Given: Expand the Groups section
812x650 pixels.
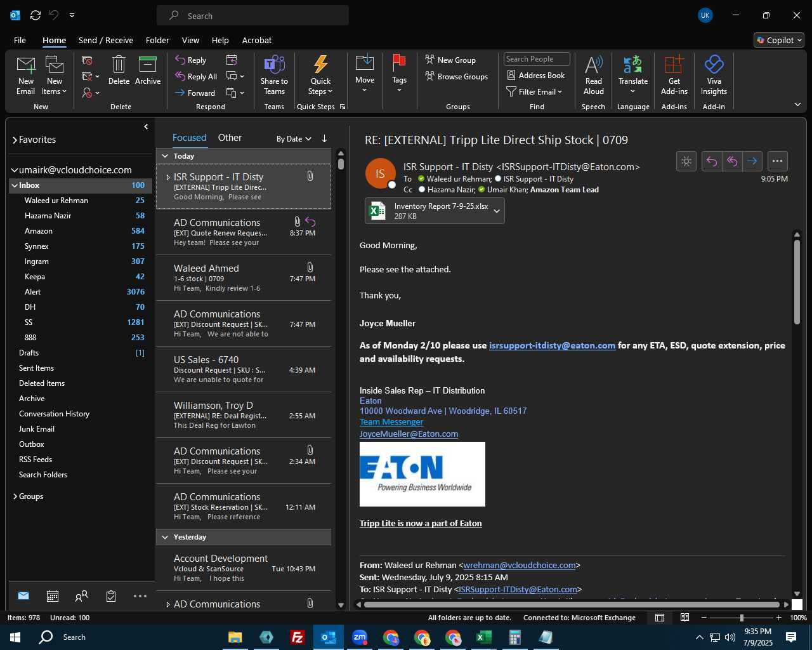Looking at the screenshot, I should tap(15, 496).
